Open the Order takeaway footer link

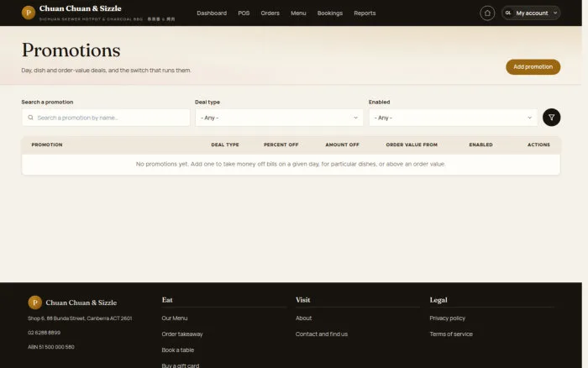(x=182, y=334)
